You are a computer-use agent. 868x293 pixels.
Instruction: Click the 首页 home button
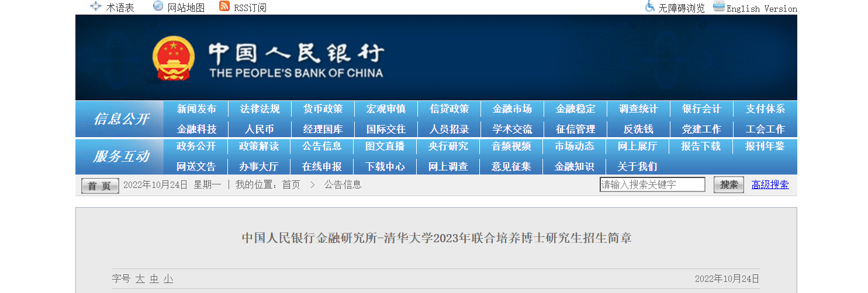pos(100,186)
